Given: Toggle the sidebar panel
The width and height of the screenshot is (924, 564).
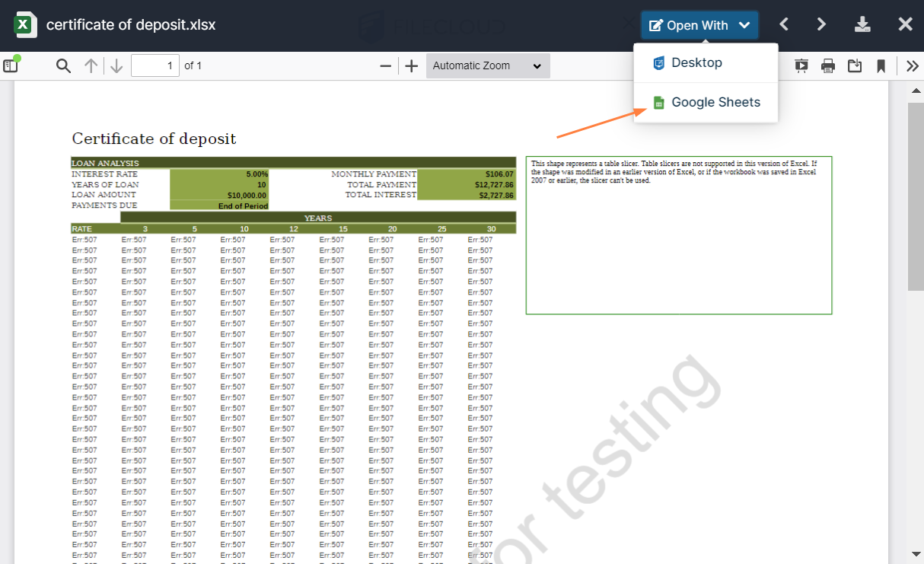Looking at the screenshot, I should click(x=11, y=65).
